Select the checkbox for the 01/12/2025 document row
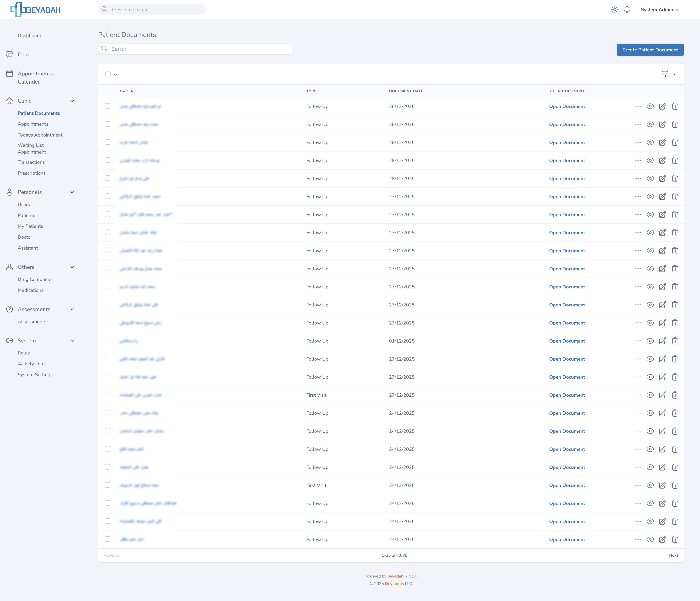This screenshot has width=700, height=601. pos(107,341)
